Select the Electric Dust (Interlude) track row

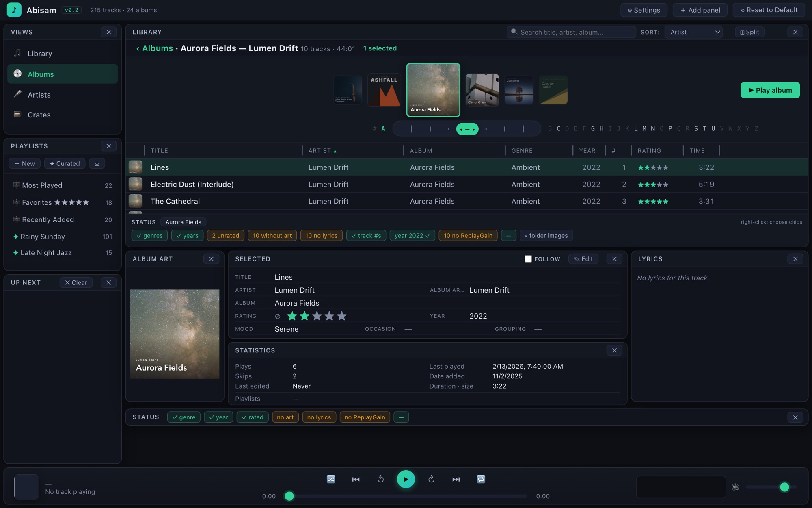[x=467, y=185]
